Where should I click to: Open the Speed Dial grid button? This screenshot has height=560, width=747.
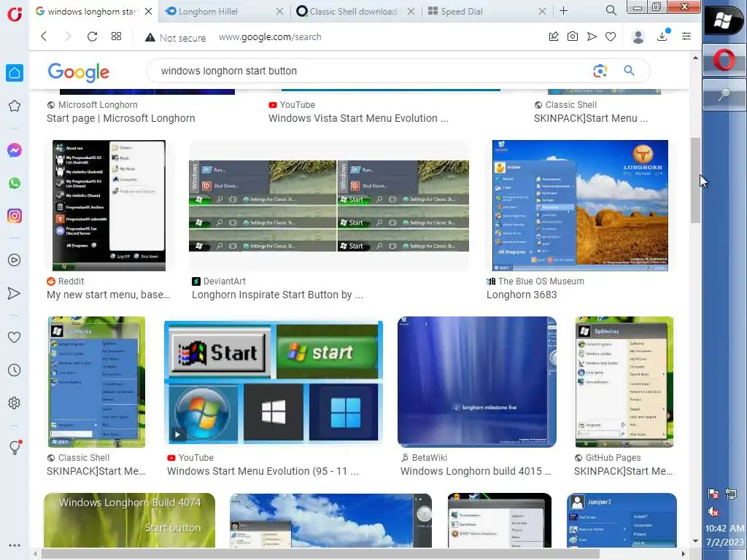tap(116, 36)
